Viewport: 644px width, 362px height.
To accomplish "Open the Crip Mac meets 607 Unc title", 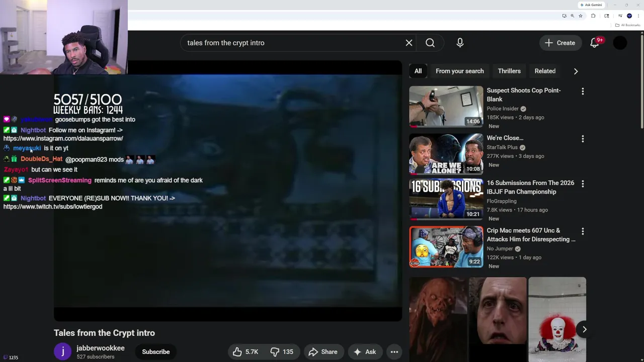I will pos(531,235).
